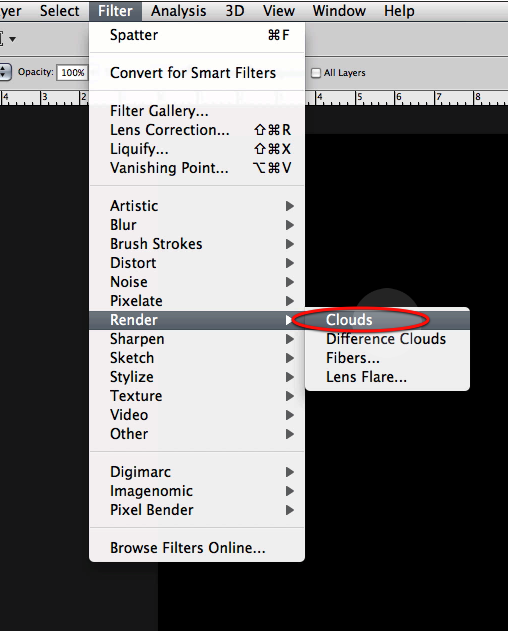Click the Opacity percentage field

pyautogui.click(x=72, y=72)
